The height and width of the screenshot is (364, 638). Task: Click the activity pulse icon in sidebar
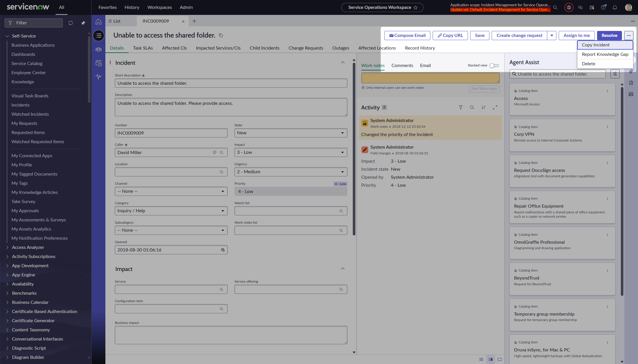[x=99, y=76]
